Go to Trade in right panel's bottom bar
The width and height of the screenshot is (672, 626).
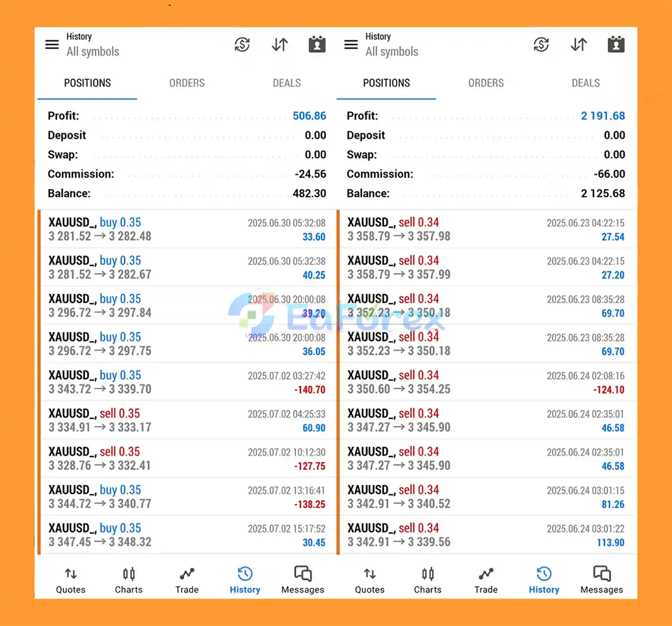(x=486, y=580)
